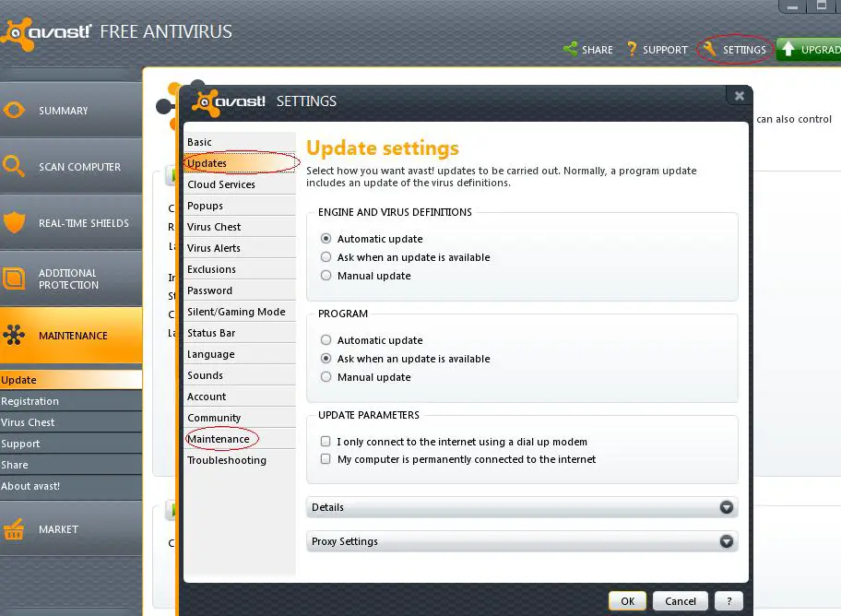The height and width of the screenshot is (616, 841).
Task: Select Share in main sidebar submenu
Action: 71,465
